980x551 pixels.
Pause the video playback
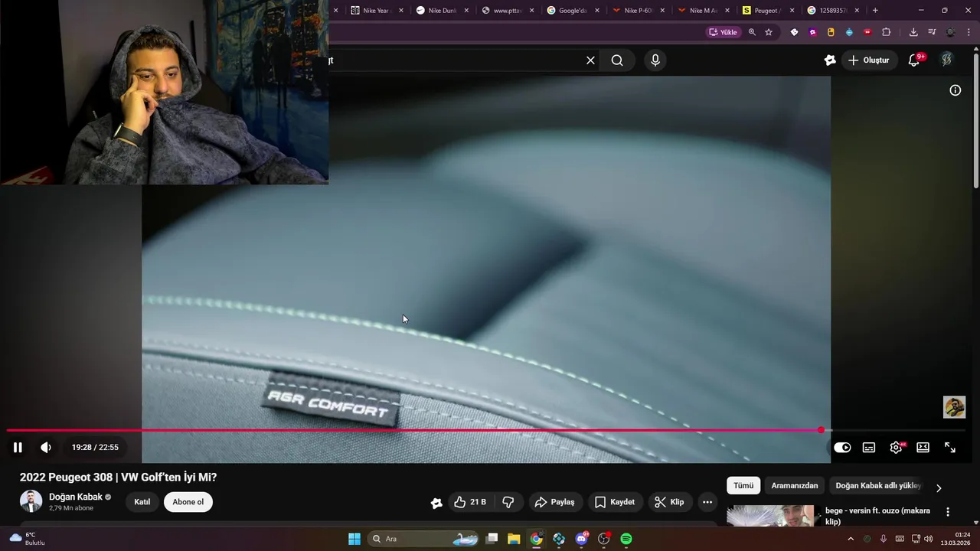tap(18, 447)
